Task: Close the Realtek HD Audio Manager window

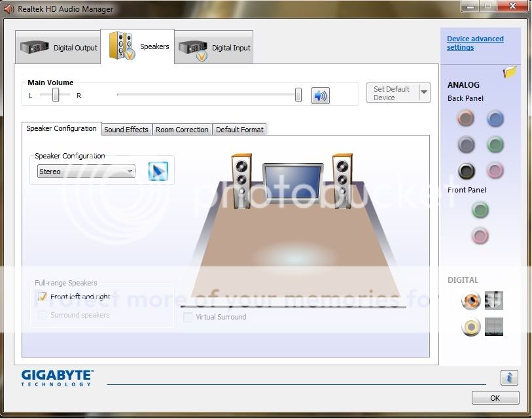Action: 512,6
